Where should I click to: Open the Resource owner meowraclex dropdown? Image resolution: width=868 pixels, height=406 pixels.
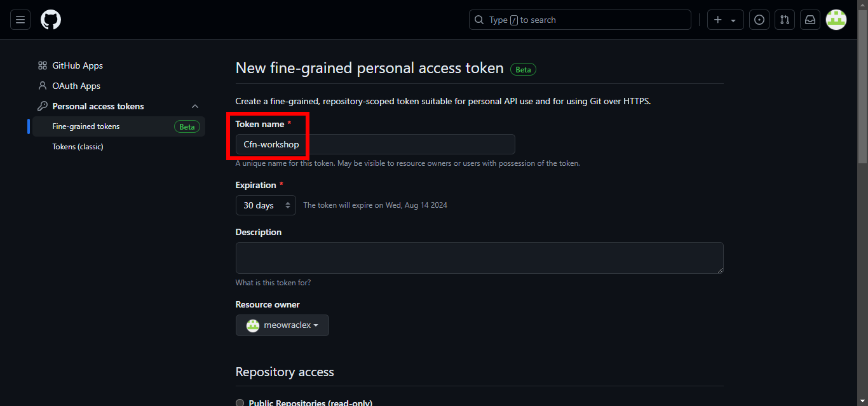(282, 325)
